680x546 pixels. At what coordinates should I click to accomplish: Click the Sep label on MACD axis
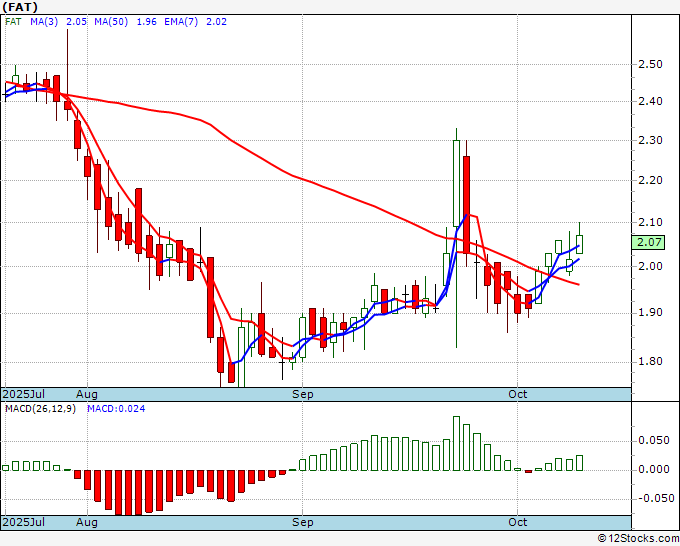click(302, 522)
